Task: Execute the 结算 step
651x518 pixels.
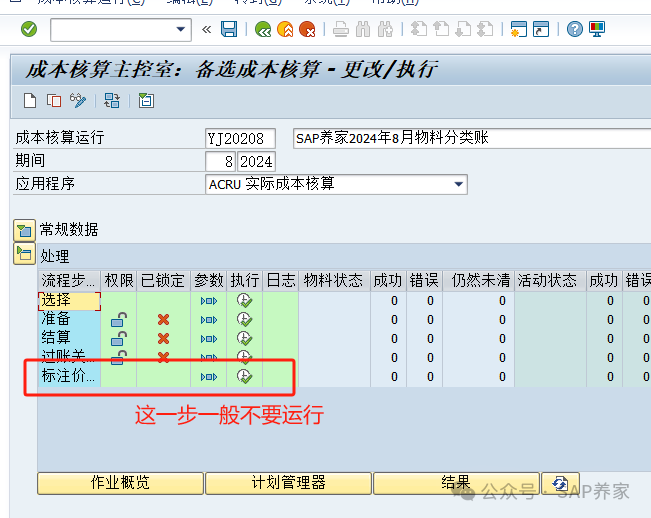Action: [x=245, y=338]
